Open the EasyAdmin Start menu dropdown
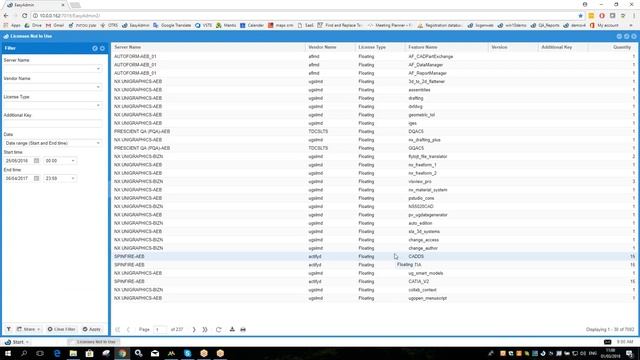This screenshot has height=360, width=640. click(x=16, y=342)
